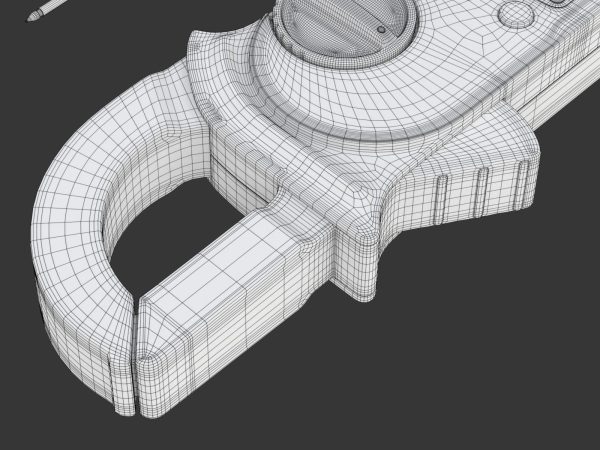
Task: Select the last grip ridge on the trigger
Action: point(522,185)
